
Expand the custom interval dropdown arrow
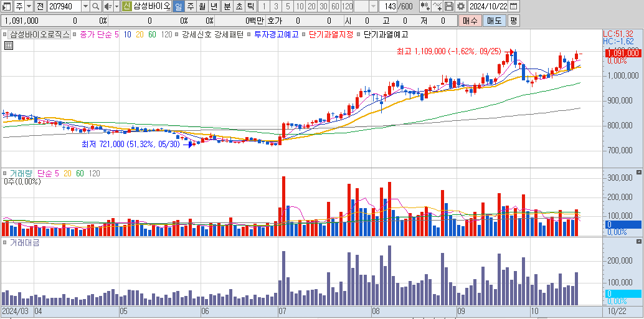point(373,6)
